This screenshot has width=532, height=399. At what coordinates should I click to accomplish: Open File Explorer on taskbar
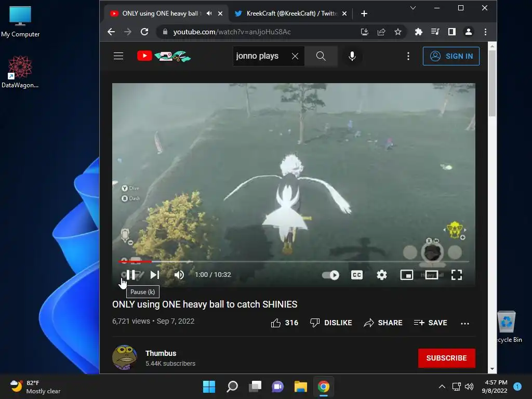point(301,387)
